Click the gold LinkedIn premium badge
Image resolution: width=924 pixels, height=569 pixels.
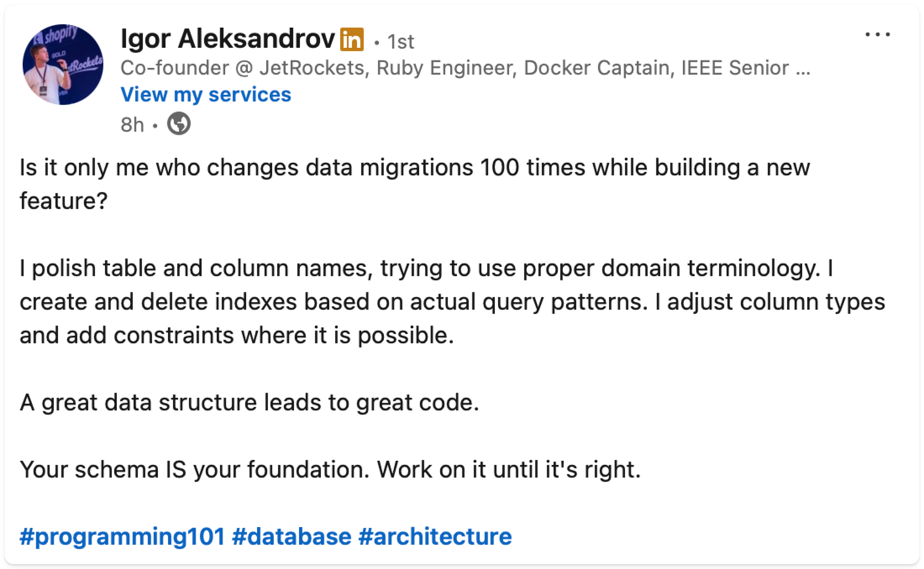[352, 40]
